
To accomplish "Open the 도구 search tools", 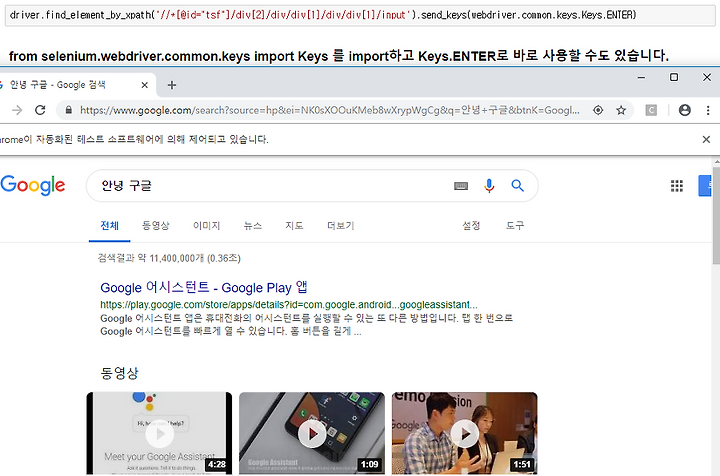I will pyautogui.click(x=515, y=226).
